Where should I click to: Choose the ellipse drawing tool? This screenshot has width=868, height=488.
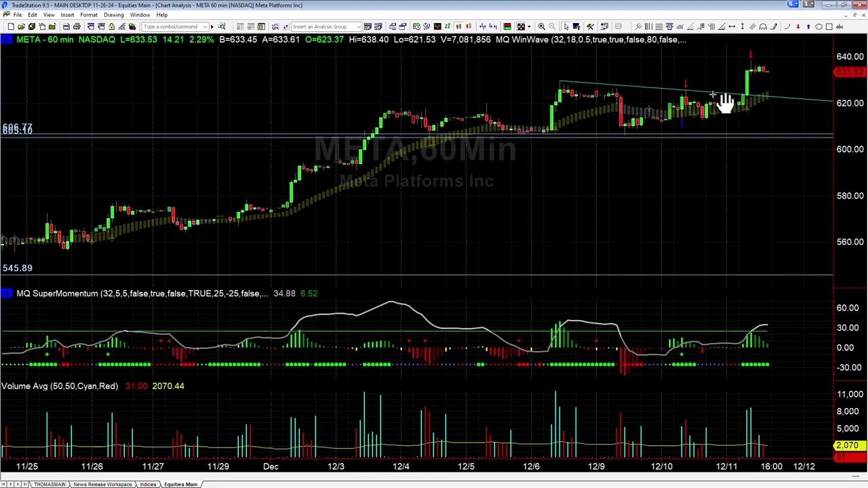click(818, 26)
